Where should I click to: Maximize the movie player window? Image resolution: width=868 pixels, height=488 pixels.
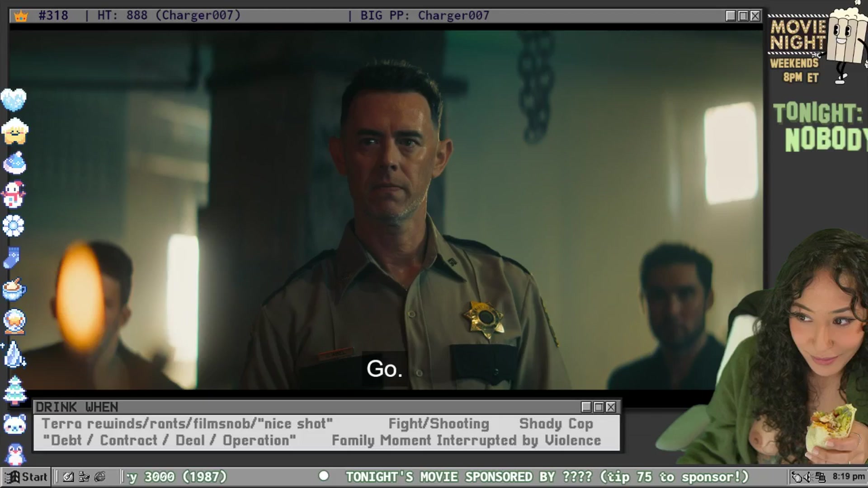[743, 16]
